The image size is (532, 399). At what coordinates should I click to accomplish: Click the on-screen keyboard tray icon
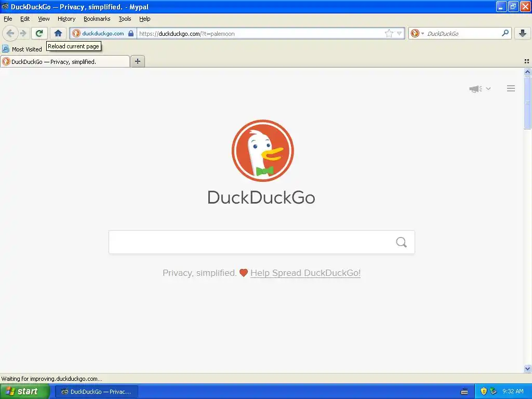click(464, 392)
